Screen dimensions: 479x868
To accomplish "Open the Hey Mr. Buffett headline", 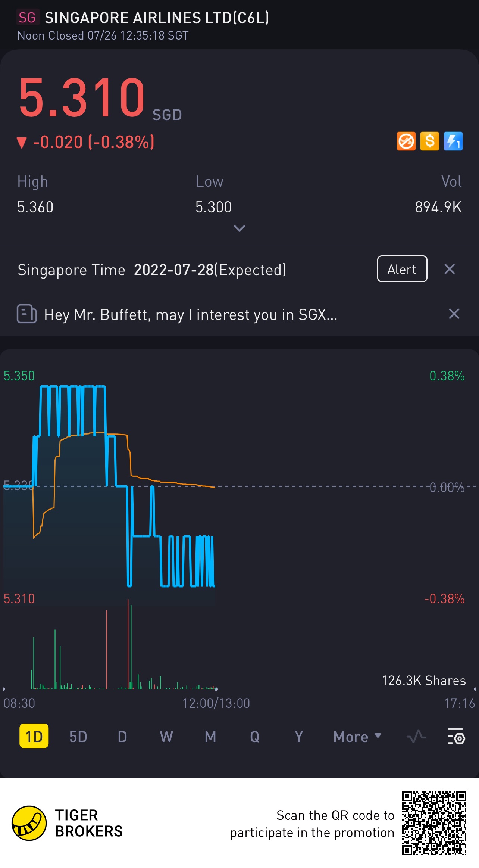I will pyautogui.click(x=191, y=315).
